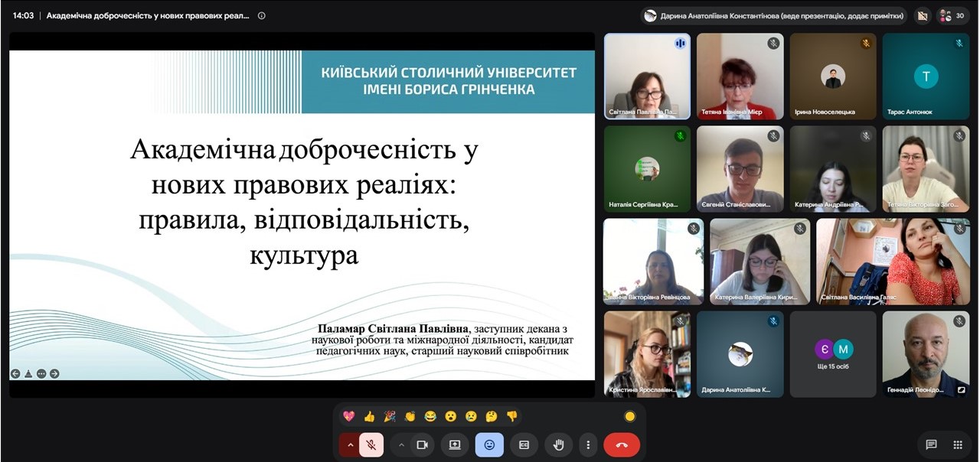Click the crossed-out recording icon in the top bar
This screenshot has height=462, width=980.
[x=923, y=15]
